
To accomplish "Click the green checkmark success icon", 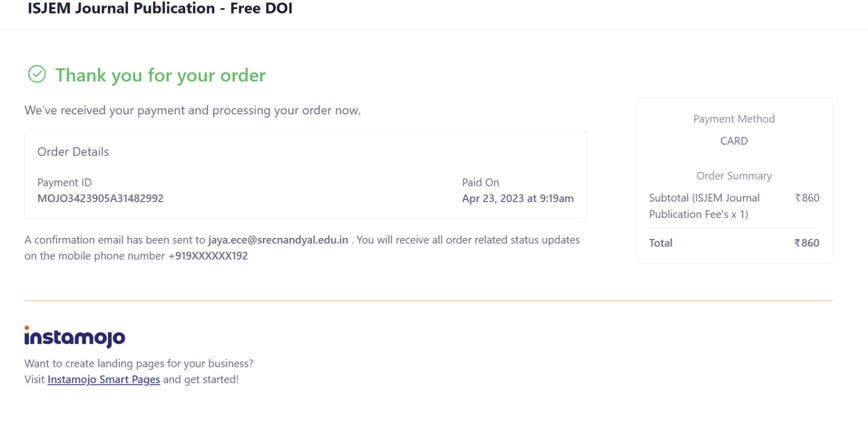I will pos(37,74).
